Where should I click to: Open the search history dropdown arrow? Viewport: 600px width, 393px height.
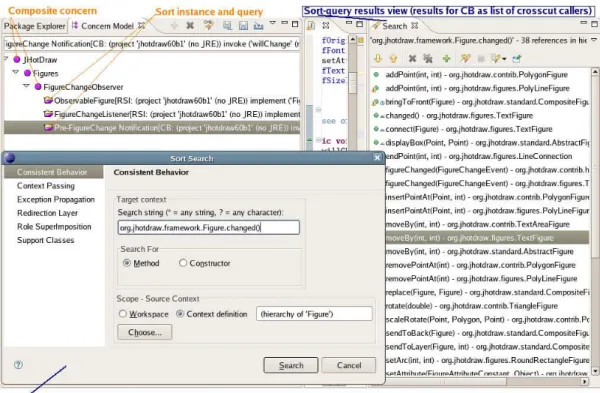point(505,59)
